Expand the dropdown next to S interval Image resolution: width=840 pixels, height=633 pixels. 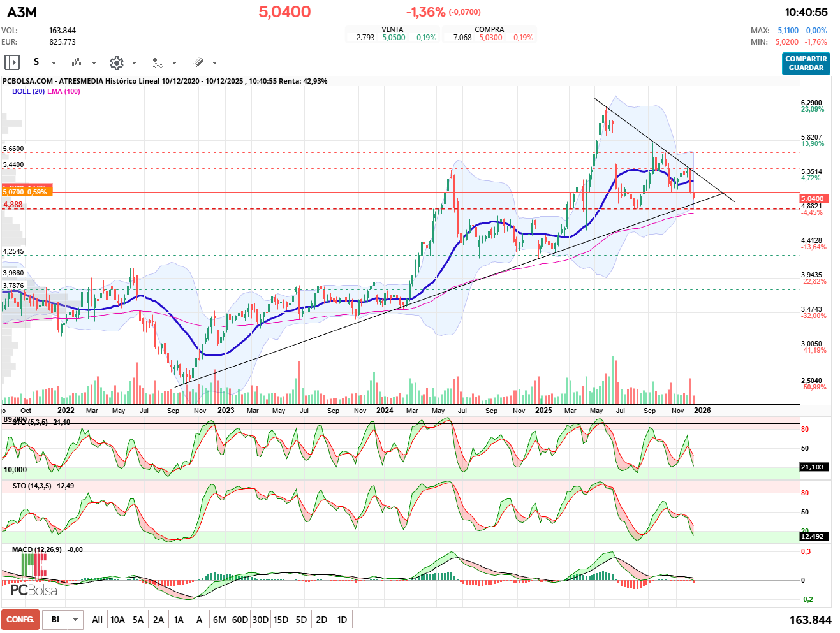pos(54,63)
